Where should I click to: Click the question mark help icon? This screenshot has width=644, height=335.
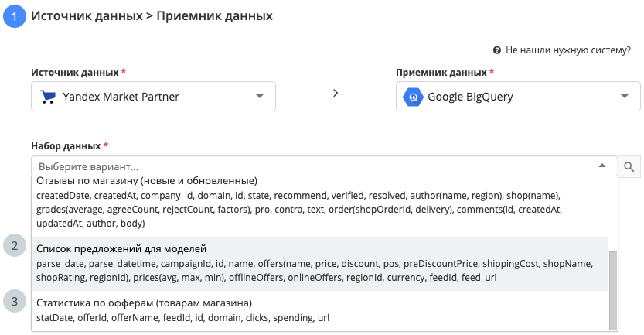pyautogui.click(x=497, y=50)
